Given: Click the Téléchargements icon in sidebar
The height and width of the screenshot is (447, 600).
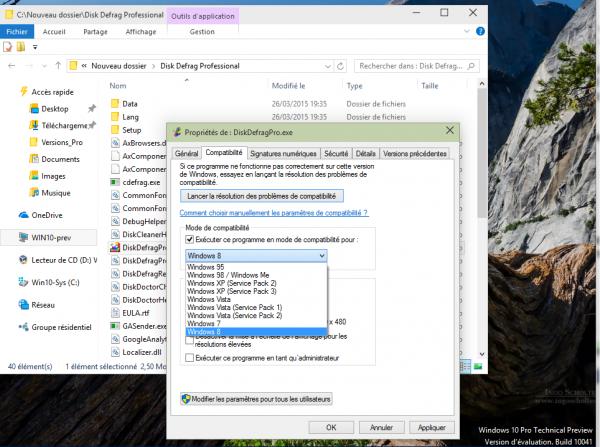Looking at the screenshot, I should click(x=34, y=125).
